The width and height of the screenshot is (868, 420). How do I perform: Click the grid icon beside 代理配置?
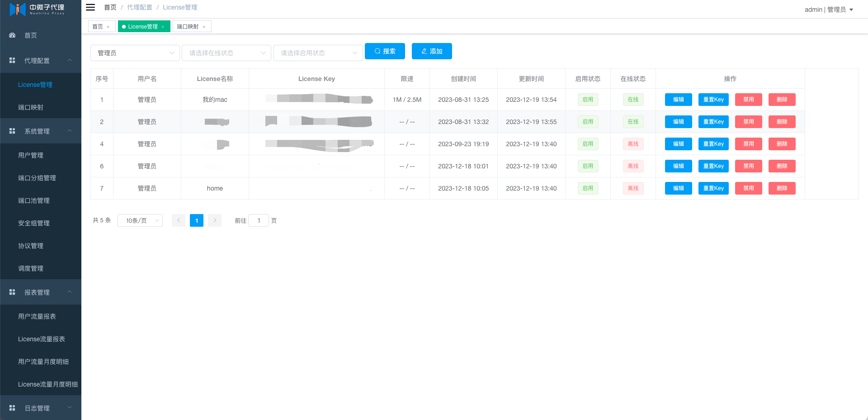tap(12, 61)
